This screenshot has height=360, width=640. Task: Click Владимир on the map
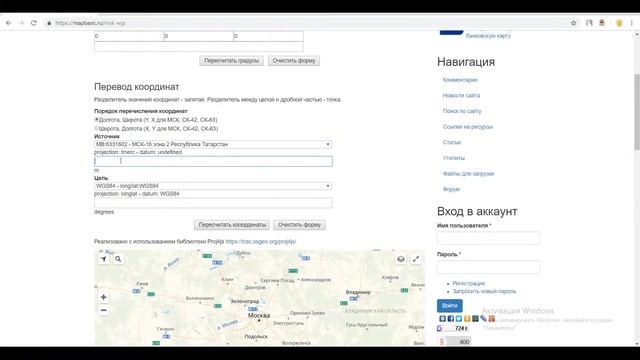pos(358,292)
